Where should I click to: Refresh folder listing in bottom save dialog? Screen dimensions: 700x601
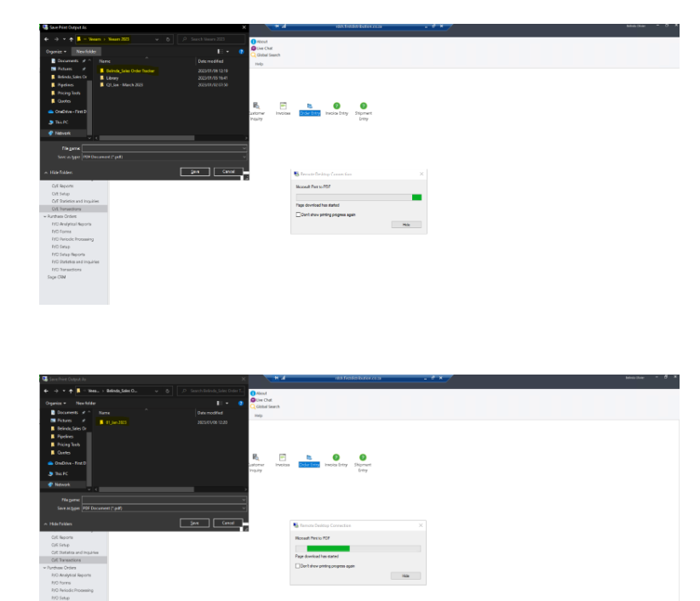[168, 391]
